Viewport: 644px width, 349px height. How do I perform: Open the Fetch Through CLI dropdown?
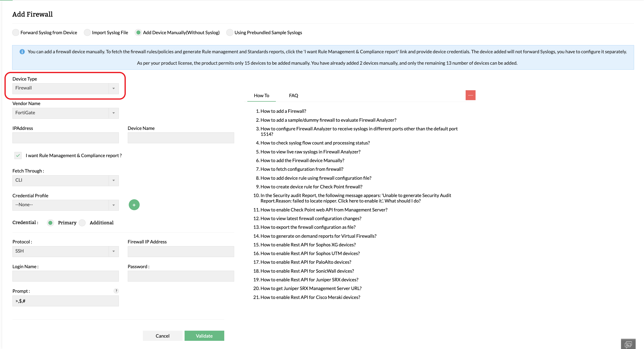point(65,180)
